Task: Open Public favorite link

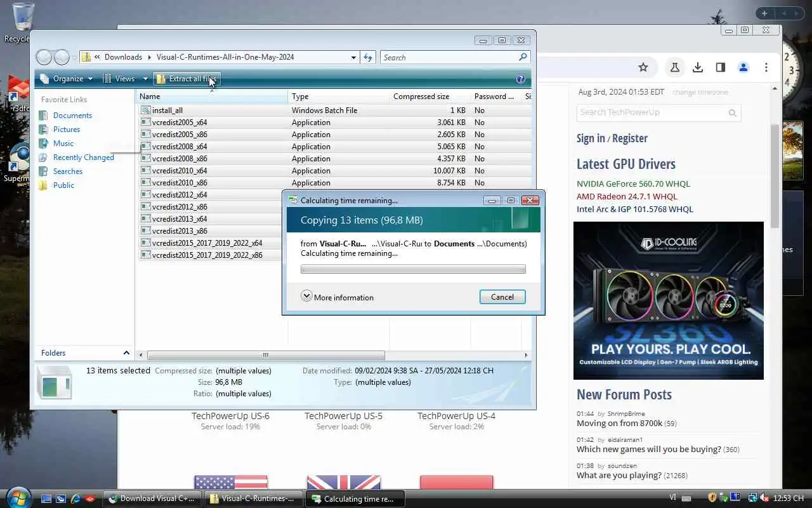Action: click(63, 185)
